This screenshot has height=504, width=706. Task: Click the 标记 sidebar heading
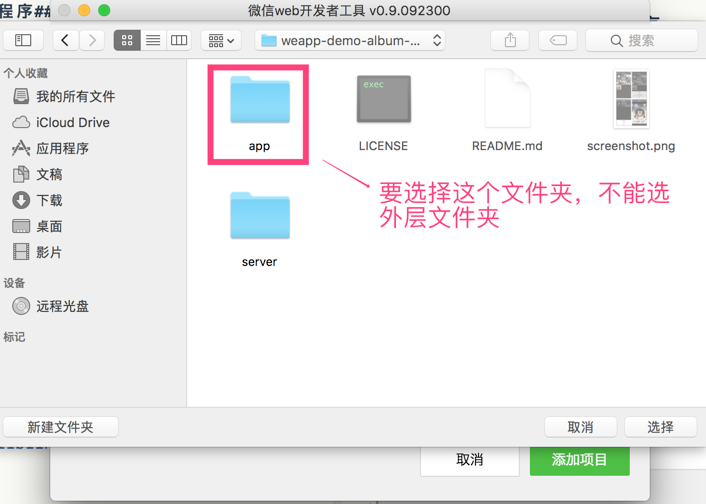pos(14,336)
